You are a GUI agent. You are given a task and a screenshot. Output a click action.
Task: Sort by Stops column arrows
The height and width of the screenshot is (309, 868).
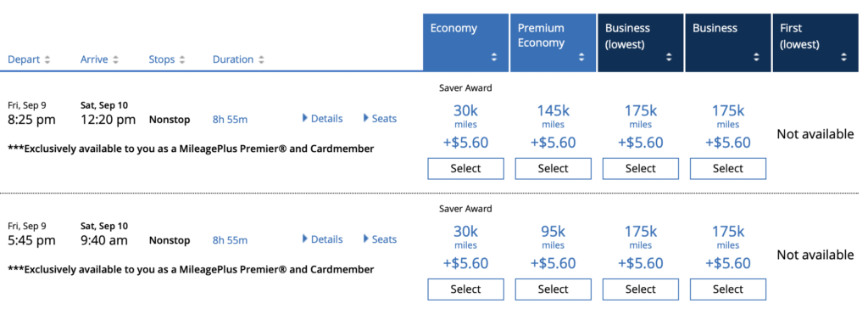click(x=182, y=60)
